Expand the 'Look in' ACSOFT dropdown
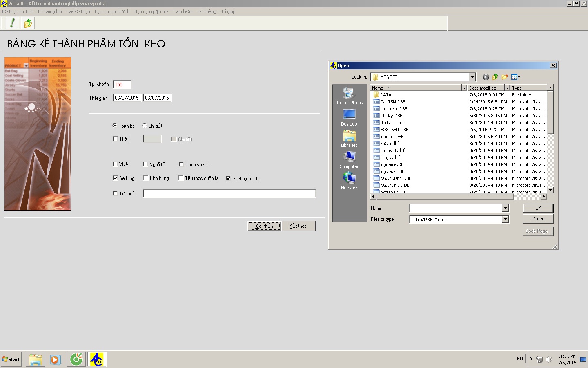This screenshot has height=368, width=588. 472,77
